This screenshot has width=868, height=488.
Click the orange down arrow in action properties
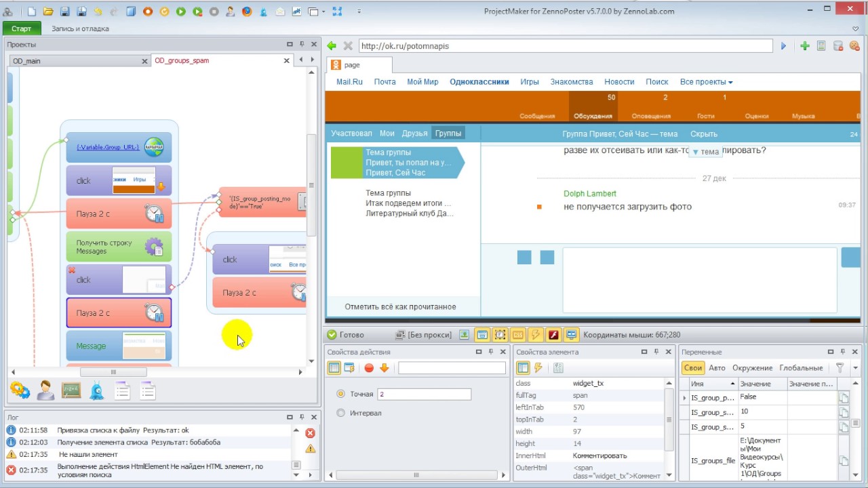coord(384,368)
